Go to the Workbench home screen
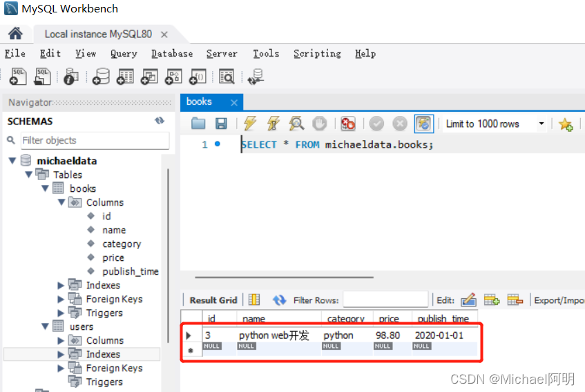The width and height of the screenshot is (585, 392). click(15, 34)
